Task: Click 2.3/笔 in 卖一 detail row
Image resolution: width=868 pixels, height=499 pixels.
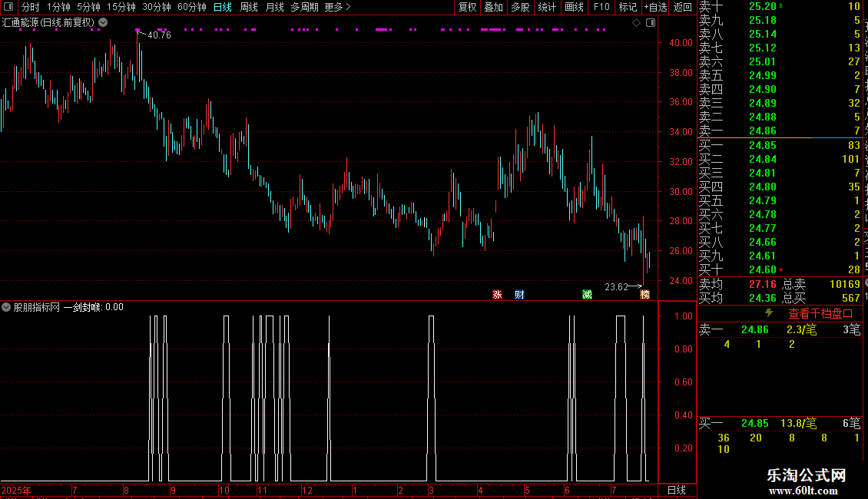Action: click(802, 330)
